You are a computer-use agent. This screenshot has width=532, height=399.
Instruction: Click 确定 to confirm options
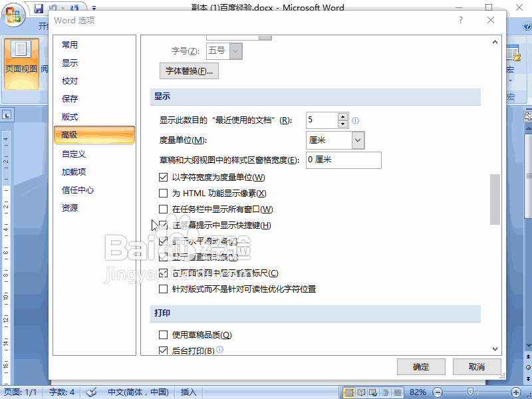[421, 367]
